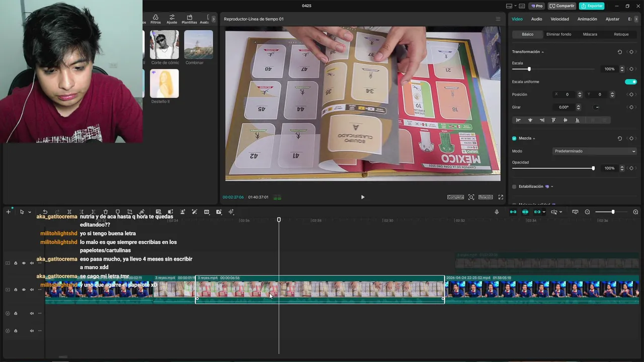Switch to the Velocidad tab
This screenshot has width=644, height=362.
559,19
